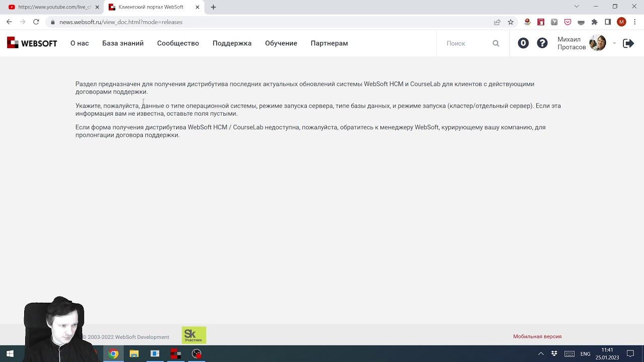
Task: Open the Сообщество menu
Action: click(x=178, y=43)
